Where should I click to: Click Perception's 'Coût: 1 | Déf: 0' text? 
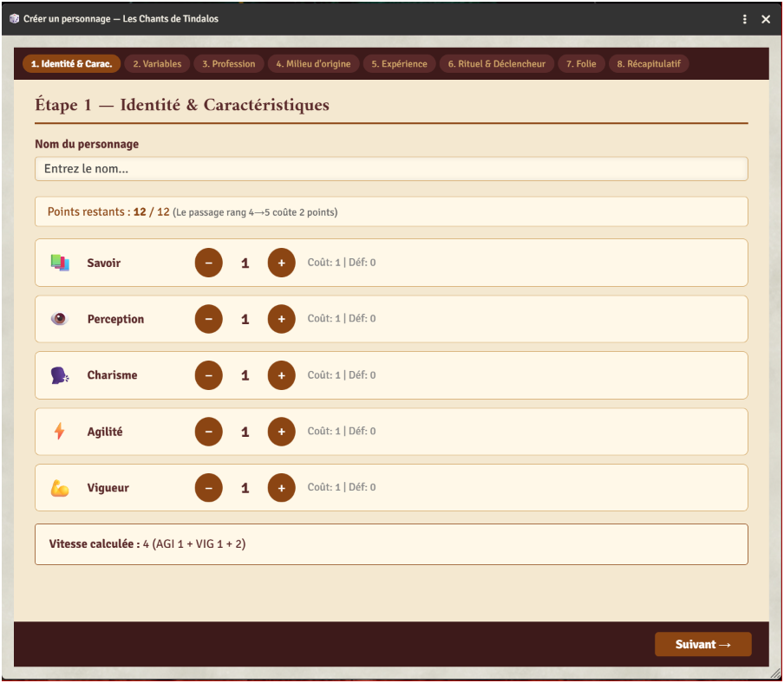tap(342, 318)
